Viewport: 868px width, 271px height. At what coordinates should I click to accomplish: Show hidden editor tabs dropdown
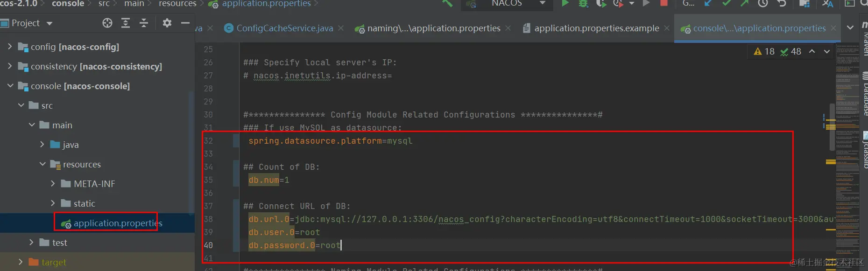850,28
